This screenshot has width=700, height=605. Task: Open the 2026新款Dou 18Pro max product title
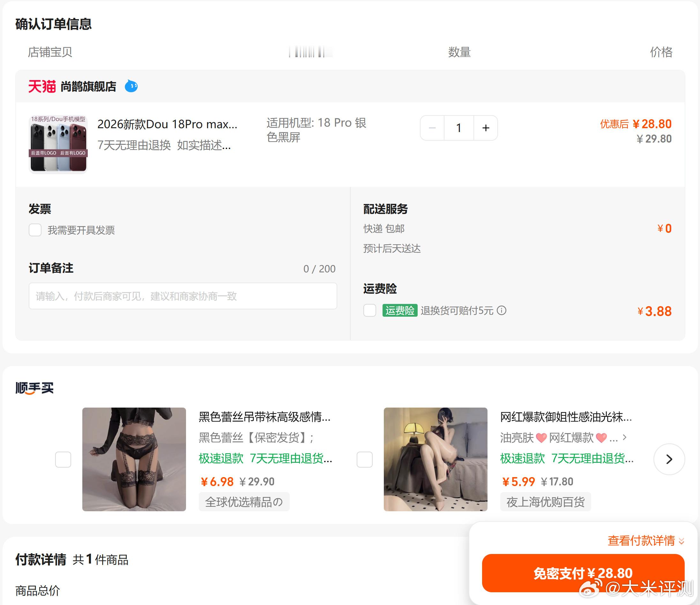coord(167,124)
